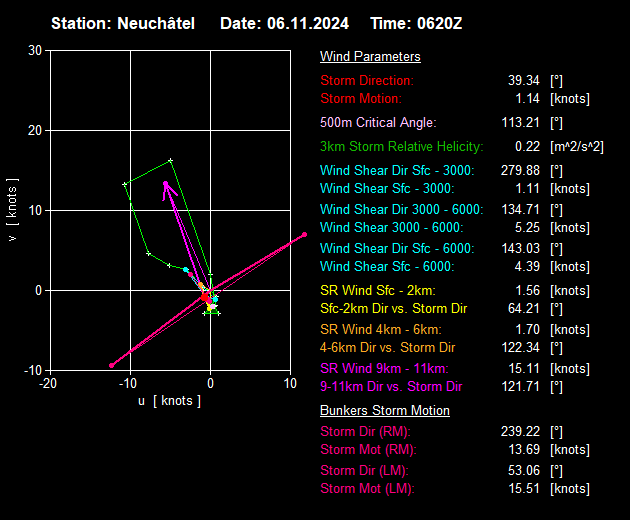Viewport: 630px width, 520px height.
Task: Click the 'Station: Neuchâtel' header text
Action: [x=123, y=23]
